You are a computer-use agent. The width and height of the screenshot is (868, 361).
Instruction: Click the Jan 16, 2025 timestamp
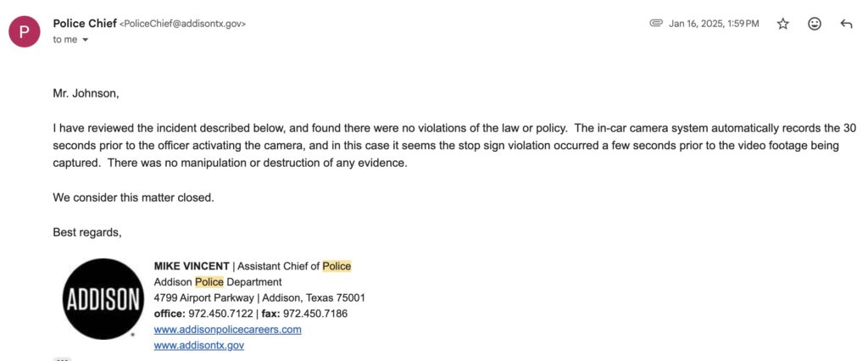714,24
